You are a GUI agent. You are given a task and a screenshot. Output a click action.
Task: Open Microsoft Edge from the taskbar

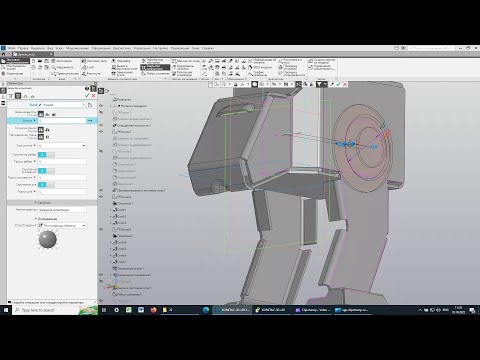pyautogui.click(x=206, y=310)
